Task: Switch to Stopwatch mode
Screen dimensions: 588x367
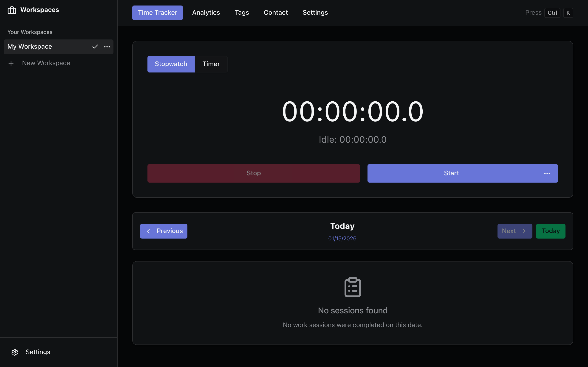Action: [171, 64]
